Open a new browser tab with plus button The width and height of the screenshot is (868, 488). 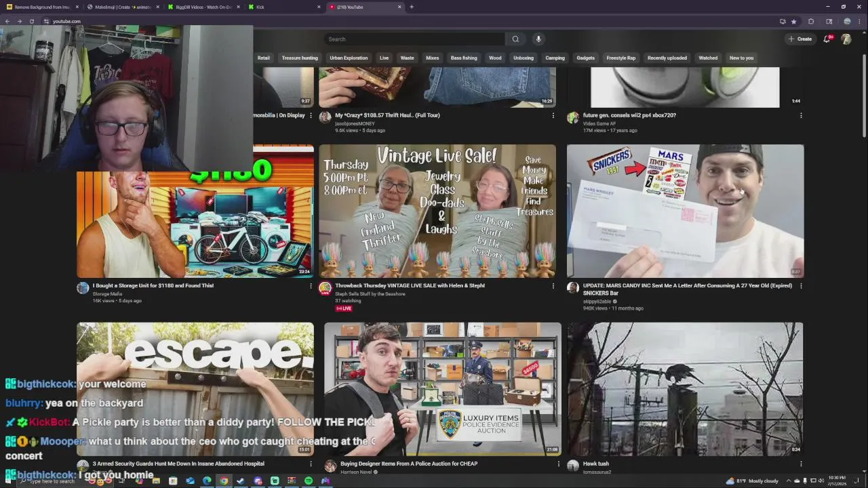tap(412, 7)
